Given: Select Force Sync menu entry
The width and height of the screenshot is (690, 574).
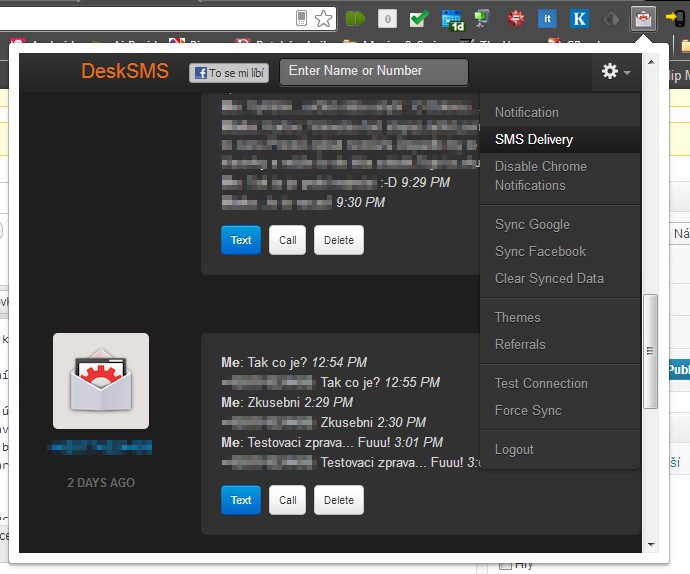Looking at the screenshot, I should (x=560, y=410).
